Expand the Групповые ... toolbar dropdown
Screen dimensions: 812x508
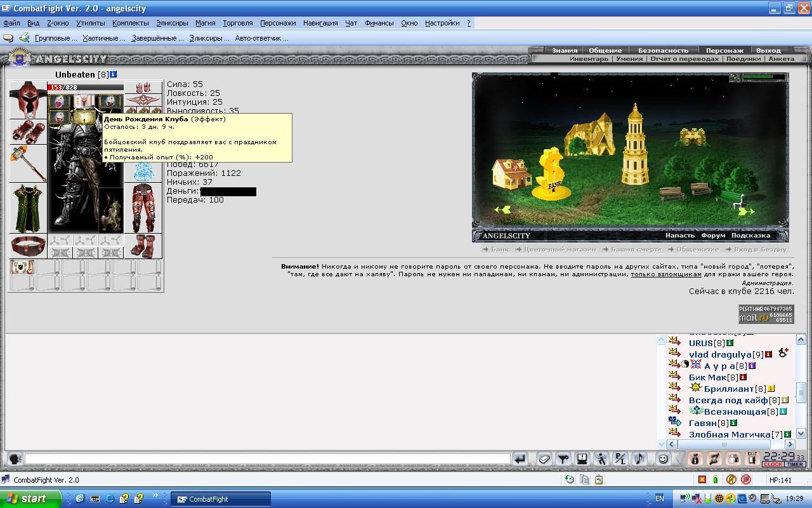coord(56,38)
